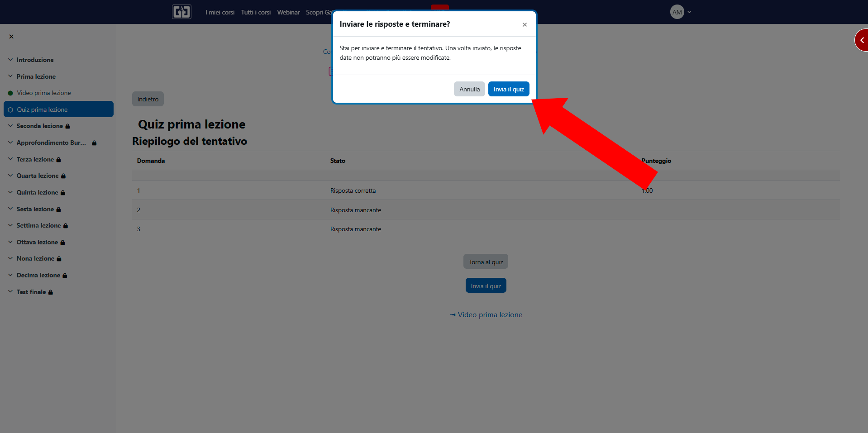Close the course index sidebar
Viewport: 868px width, 433px height.
tap(11, 37)
